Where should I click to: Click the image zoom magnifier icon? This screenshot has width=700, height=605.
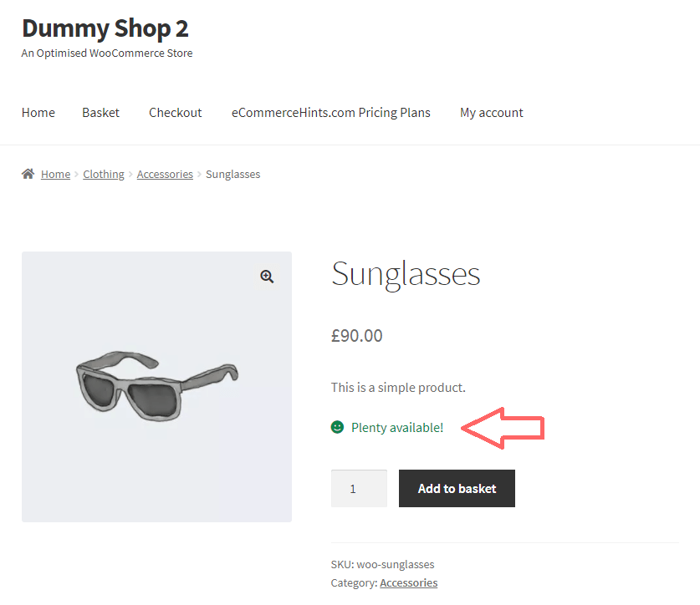[267, 276]
